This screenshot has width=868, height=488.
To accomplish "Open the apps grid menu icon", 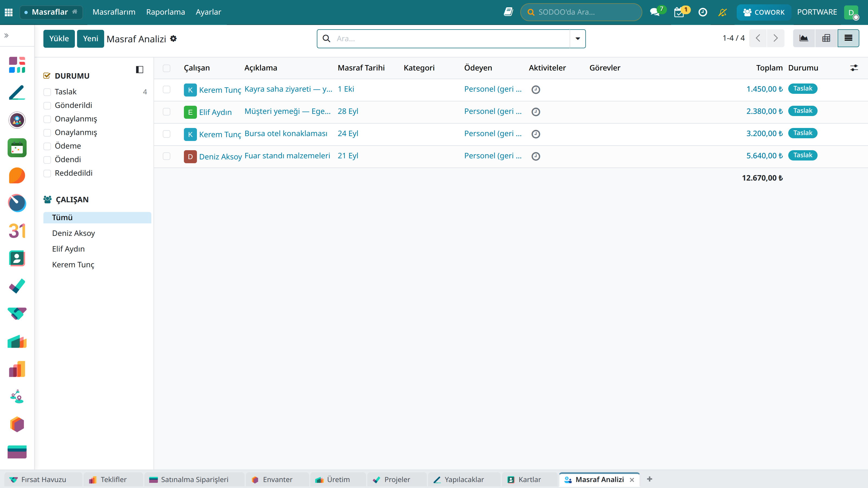I will (x=9, y=12).
